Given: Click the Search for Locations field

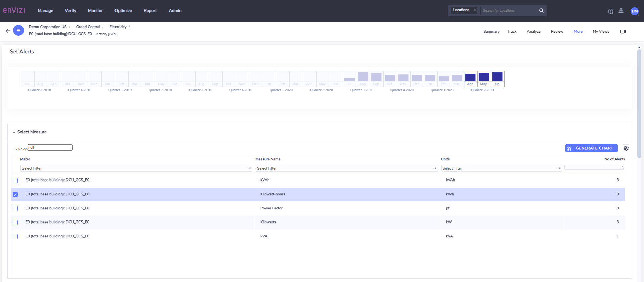Looking at the screenshot, I should click(509, 11).
